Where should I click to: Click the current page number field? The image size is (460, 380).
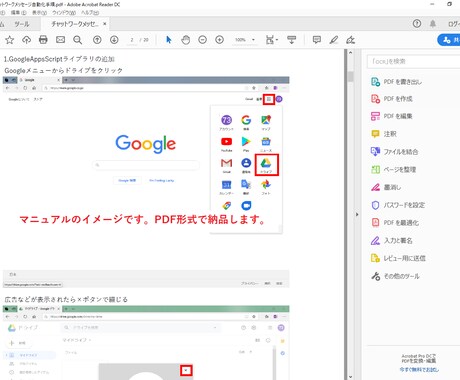coord(132,40)
